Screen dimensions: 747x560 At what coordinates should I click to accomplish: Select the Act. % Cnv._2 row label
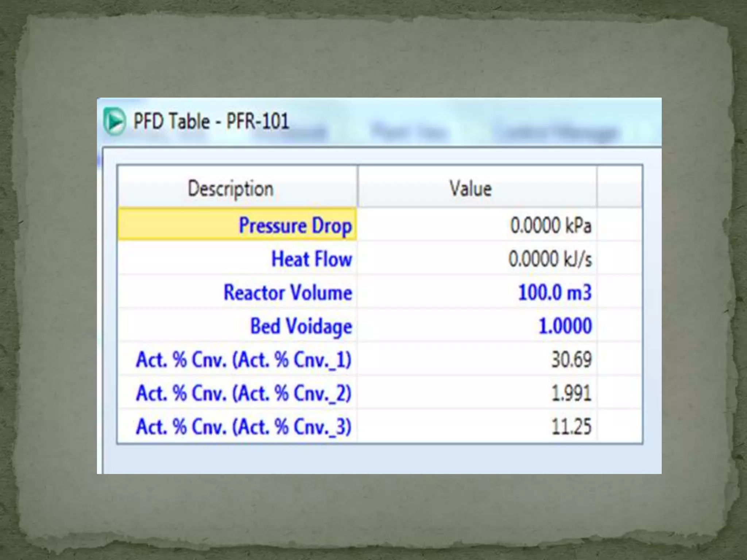[x=243, y=393]
